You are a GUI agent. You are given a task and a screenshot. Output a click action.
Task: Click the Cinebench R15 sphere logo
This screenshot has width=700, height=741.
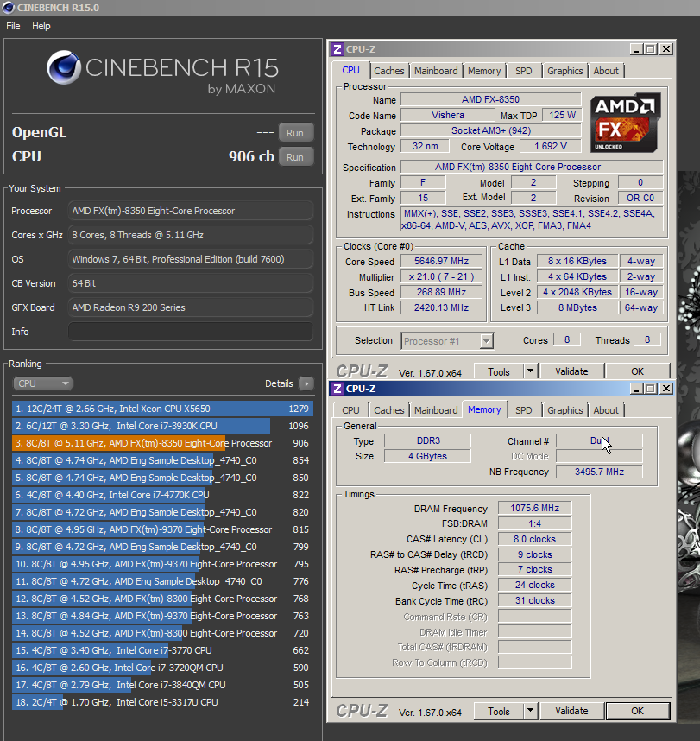pyautogui.click(x=64, y=67)
